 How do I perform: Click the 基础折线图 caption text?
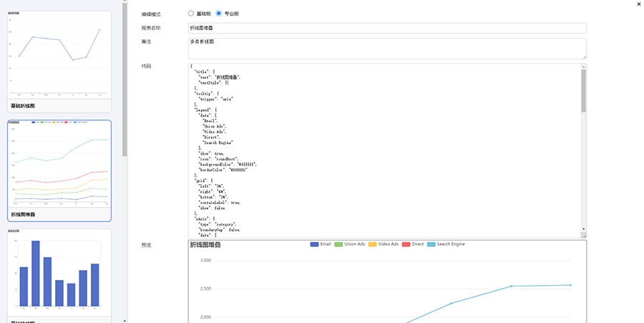pyautogui.click(x=23, y=106)
